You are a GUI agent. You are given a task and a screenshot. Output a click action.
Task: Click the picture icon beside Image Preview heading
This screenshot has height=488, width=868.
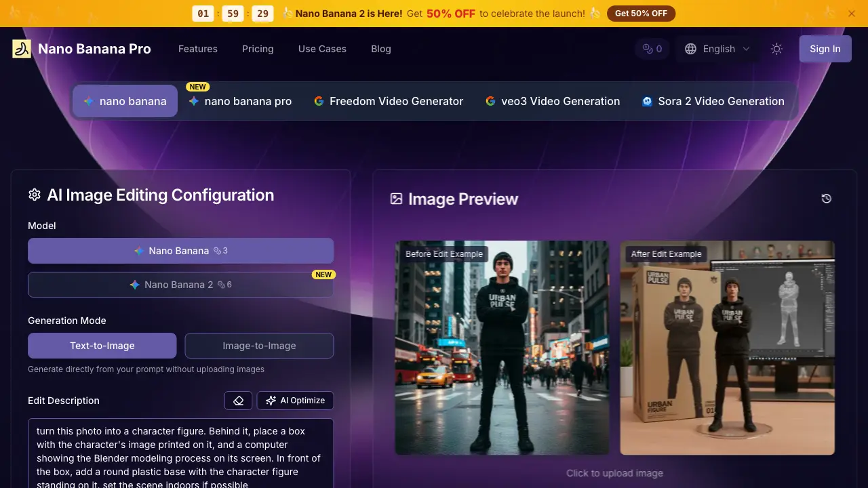396,199
